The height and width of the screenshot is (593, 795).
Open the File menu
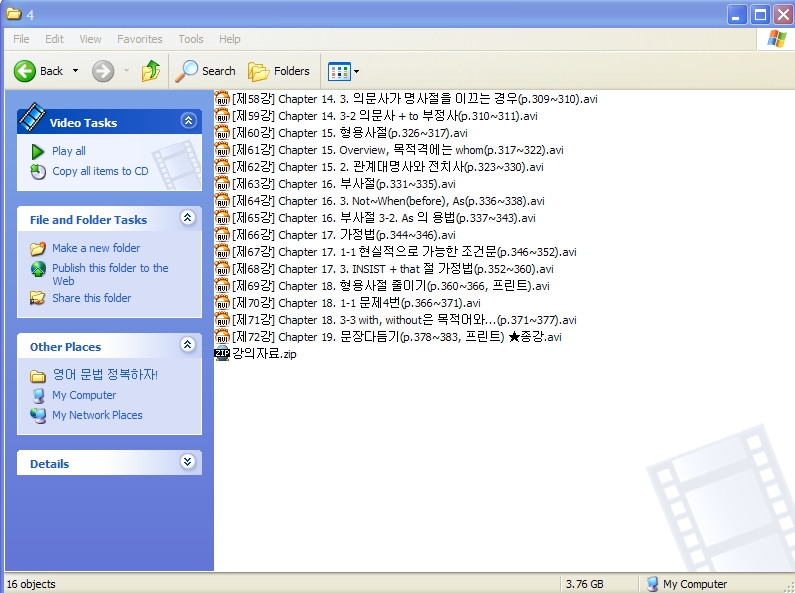(x=21, y=39)
